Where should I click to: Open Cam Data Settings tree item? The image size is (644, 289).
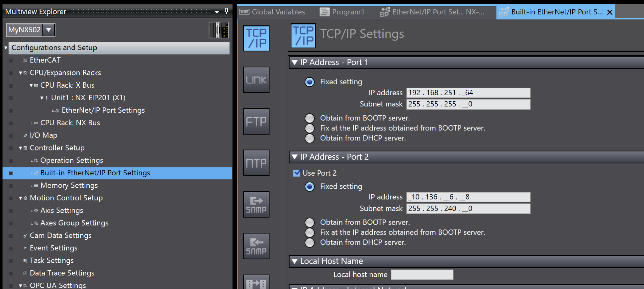coord(61,236)
